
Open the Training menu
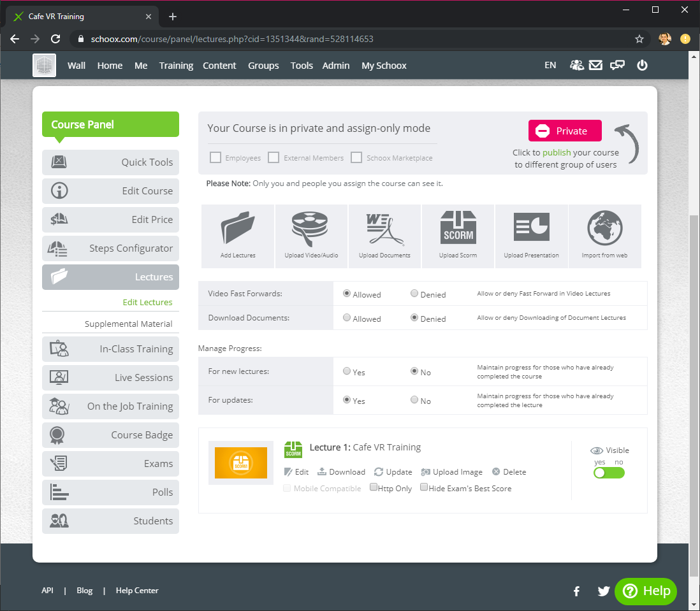[x=177, y=66]
